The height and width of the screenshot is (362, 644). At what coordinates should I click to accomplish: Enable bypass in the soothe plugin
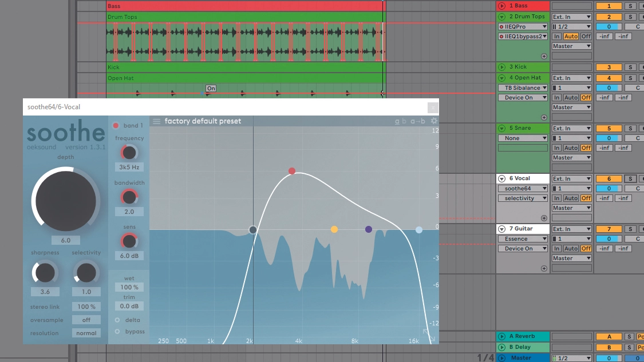point(117,331)
